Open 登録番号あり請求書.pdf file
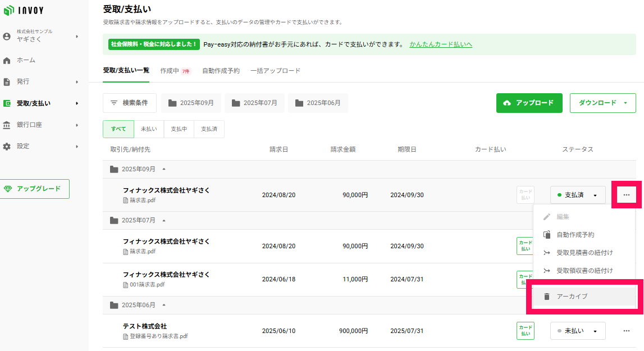Image resolution: width=644 pixels, height=351 pixels. (159, 336)
